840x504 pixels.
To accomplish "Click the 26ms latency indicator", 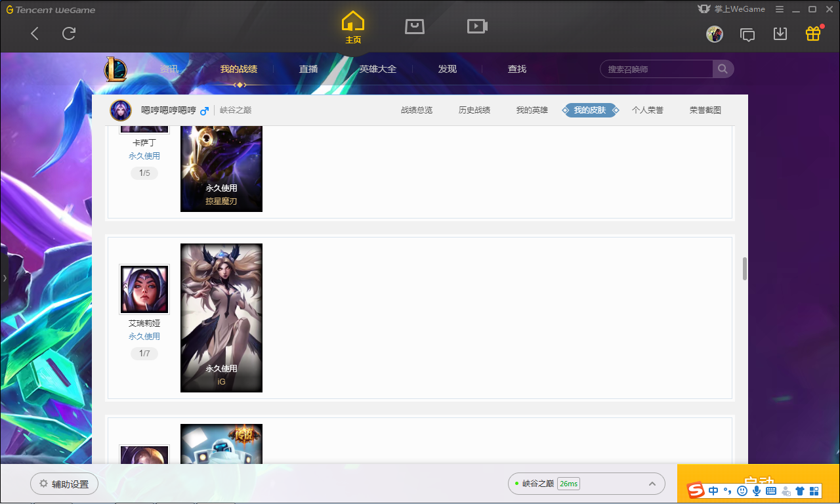I will (568, 484).
